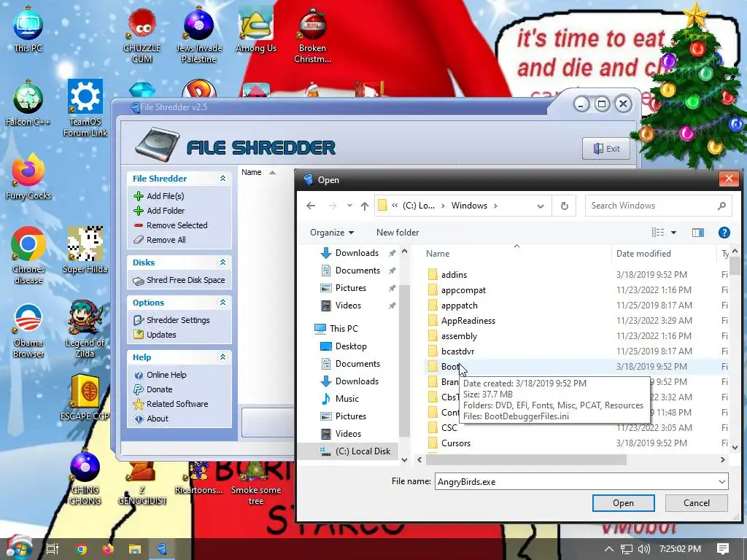
Task: Open the Organize menu
Action: click(x=332, y=233)
